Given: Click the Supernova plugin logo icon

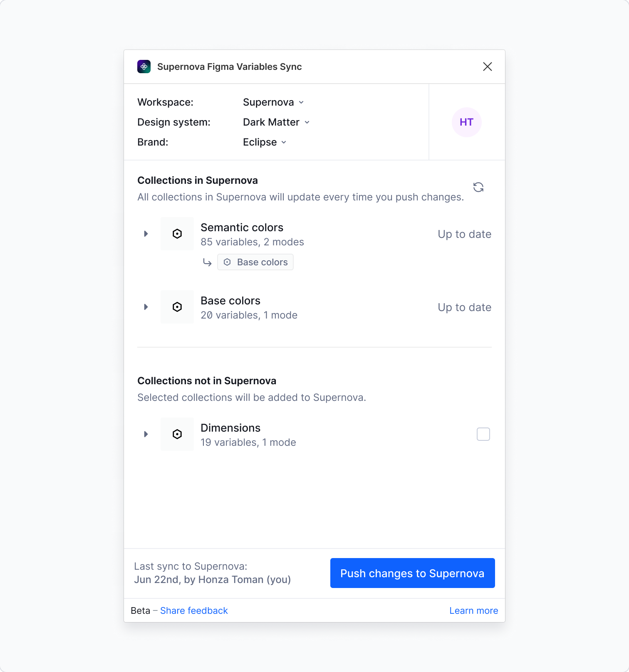Looking at the screenshot, I should coord(145,67).
